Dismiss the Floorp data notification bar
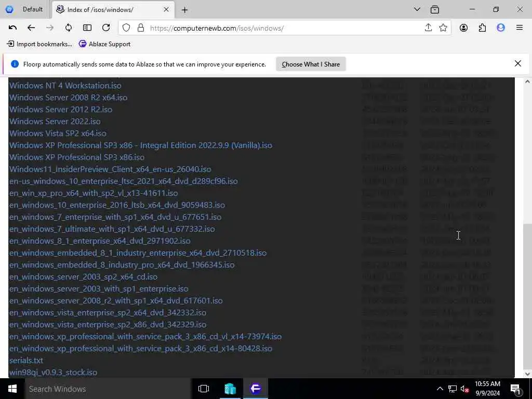The height and width of the screenshot is (399, 532). (518, 63)
